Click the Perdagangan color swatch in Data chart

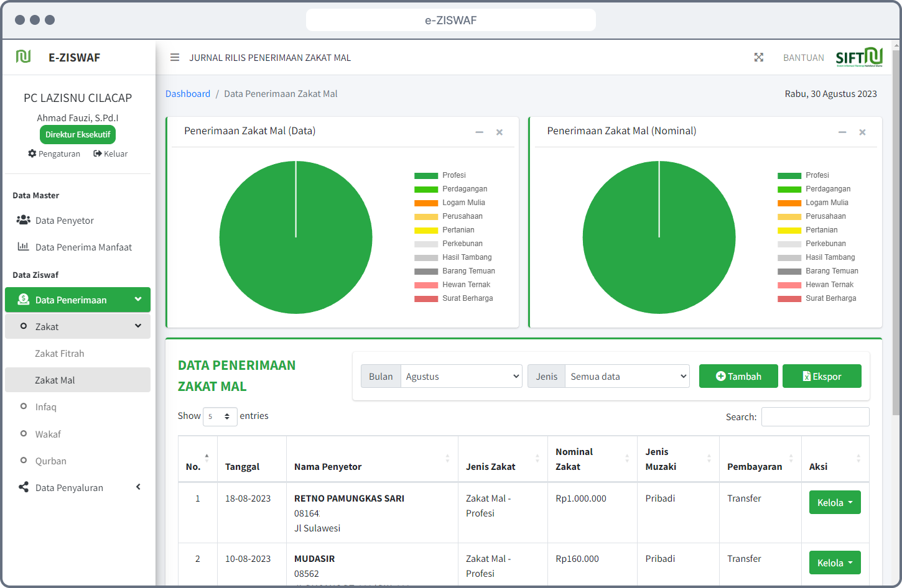426,189
